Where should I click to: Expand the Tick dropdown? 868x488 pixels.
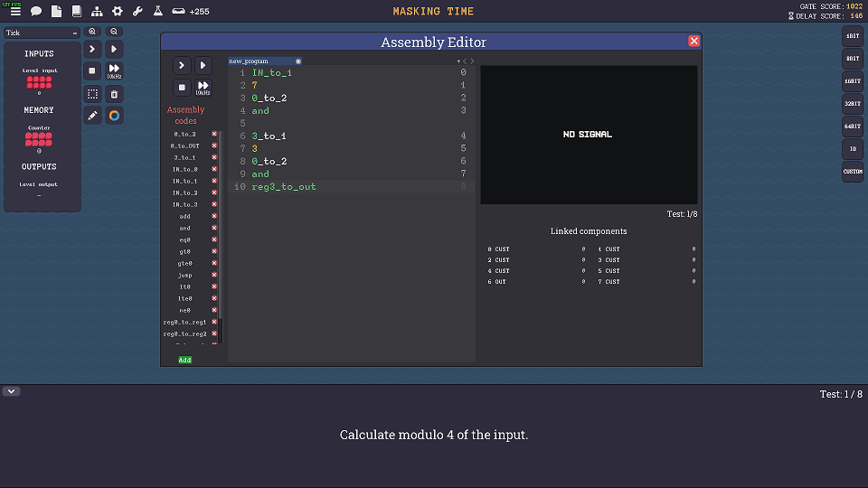click(x=42, y=33)
